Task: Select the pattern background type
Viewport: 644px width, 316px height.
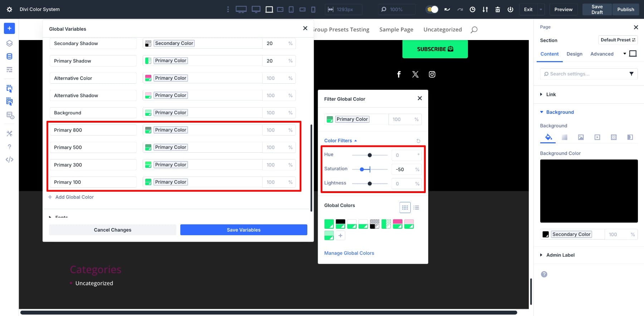Action: (x=614, y=137)
